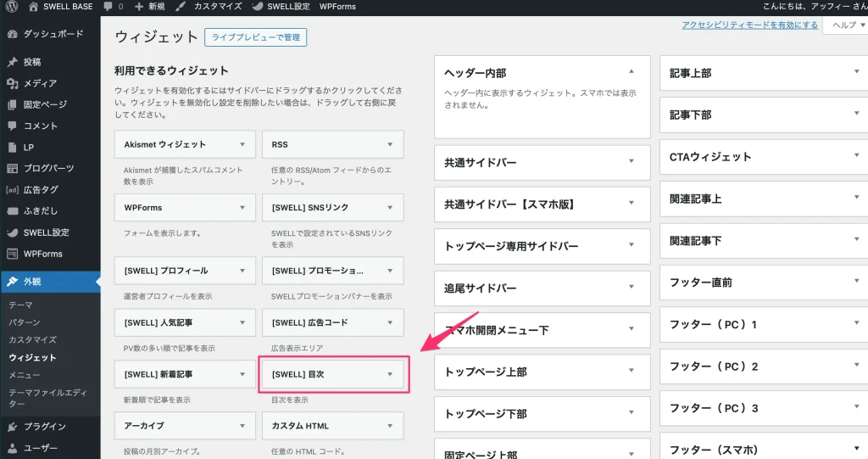Expand the 共通サイドバー【スマホ版】 area
The image size is (868, 459).
pyautogui.click(x=631, y=203)
